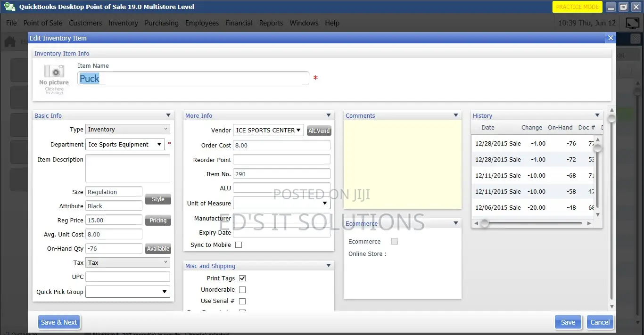Screen dimensions: 644x335
Task: Click the Order Cost field
Action: coord(282,145)
